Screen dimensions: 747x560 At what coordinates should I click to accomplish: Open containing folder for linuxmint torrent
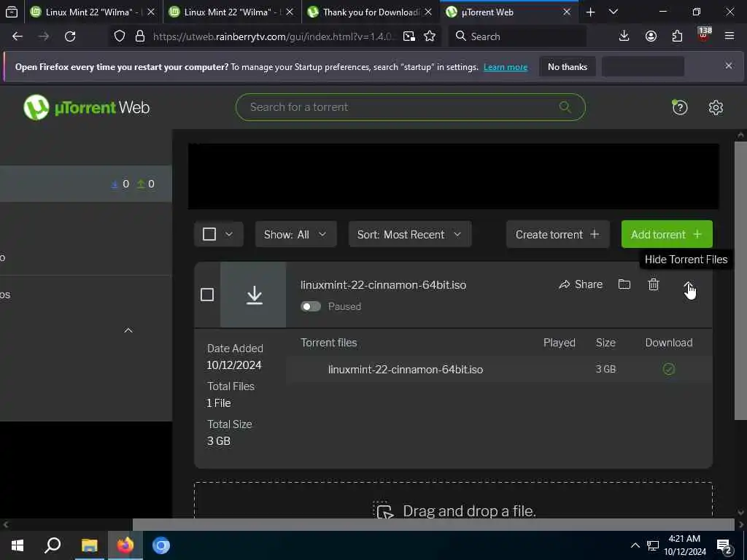[624, 284]
